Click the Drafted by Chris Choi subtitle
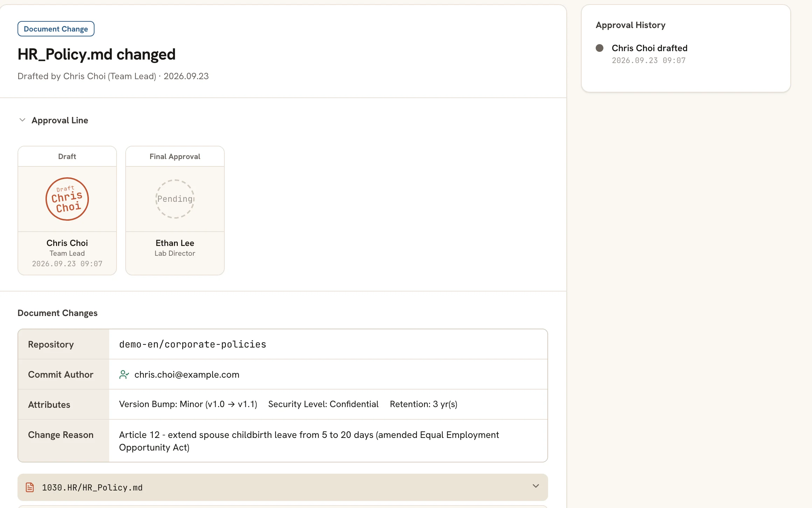This screenshot has width=812, height=508. coord(113,76)
